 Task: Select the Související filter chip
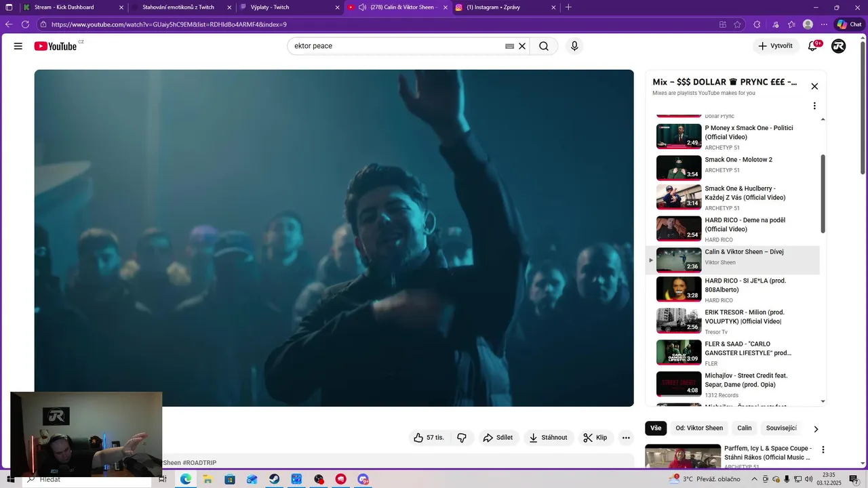(x=781, y=428)
